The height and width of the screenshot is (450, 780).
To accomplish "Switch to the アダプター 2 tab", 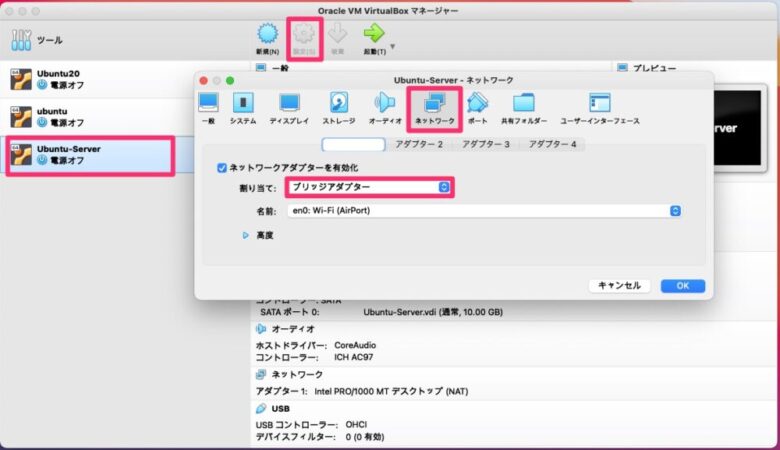I will 419,144.
